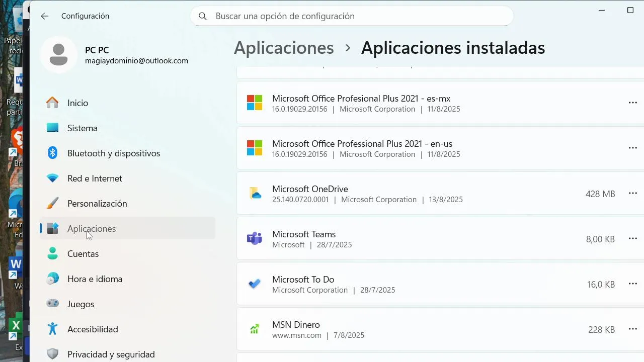Click the Inicio house icon
Image resolution: width=644 pixels, height=362 pixels.
pyautogui.click(x=52, y=103)
